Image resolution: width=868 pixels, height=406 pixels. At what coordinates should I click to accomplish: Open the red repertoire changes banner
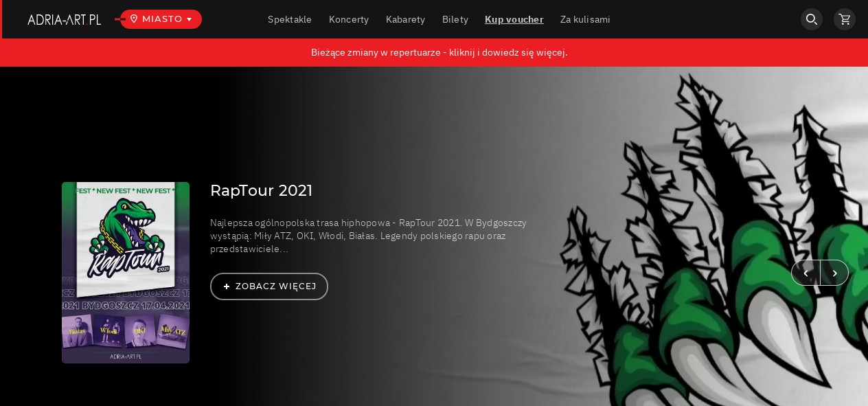439,52
